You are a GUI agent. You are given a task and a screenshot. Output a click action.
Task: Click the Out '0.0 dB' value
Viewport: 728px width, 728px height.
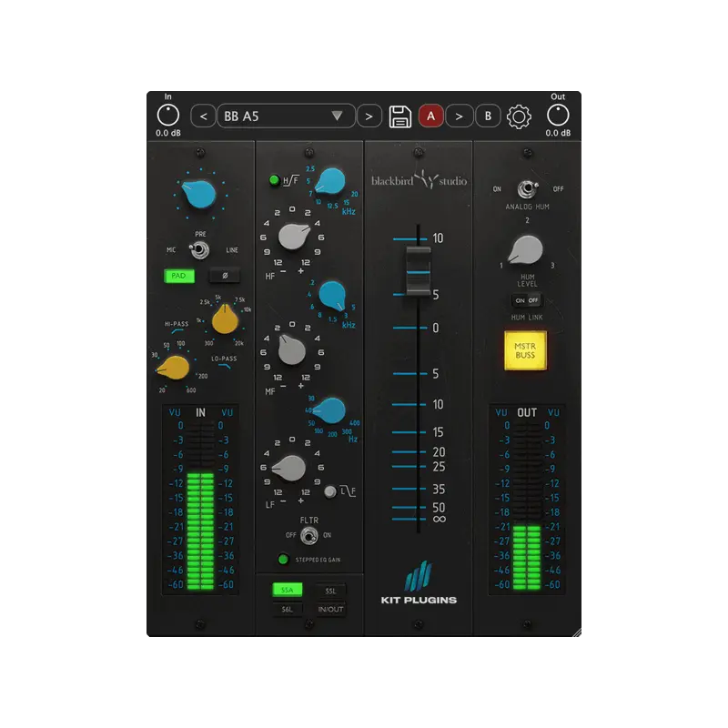(x=558, y=133)
